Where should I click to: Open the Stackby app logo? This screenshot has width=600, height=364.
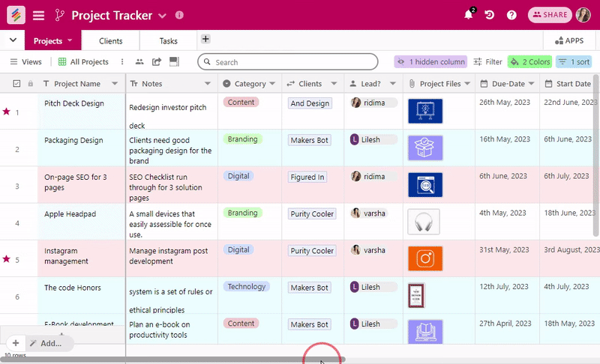pos(16,15)
